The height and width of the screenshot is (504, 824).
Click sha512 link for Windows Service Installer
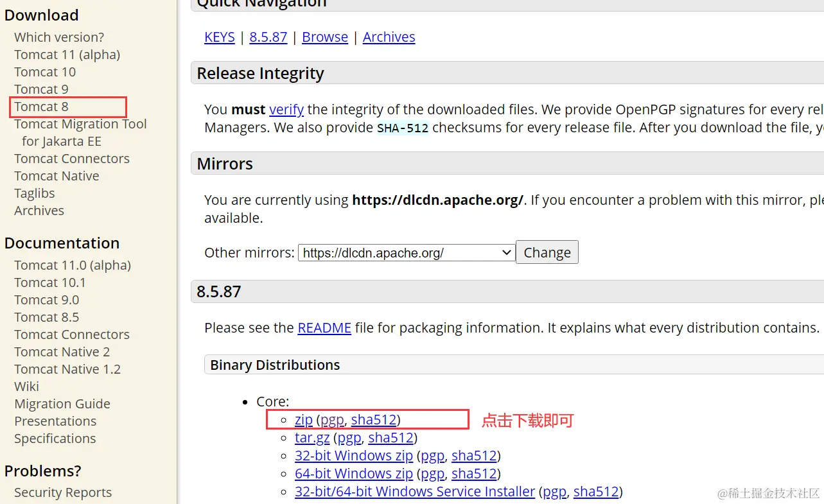(596, 492)
